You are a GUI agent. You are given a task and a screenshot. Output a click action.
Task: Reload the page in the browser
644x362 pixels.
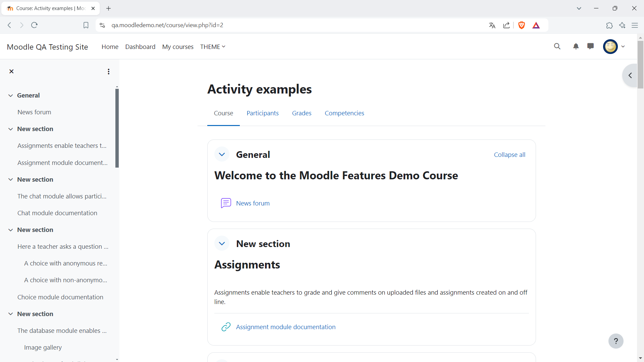pyautogui.click(x=34, y=25)
